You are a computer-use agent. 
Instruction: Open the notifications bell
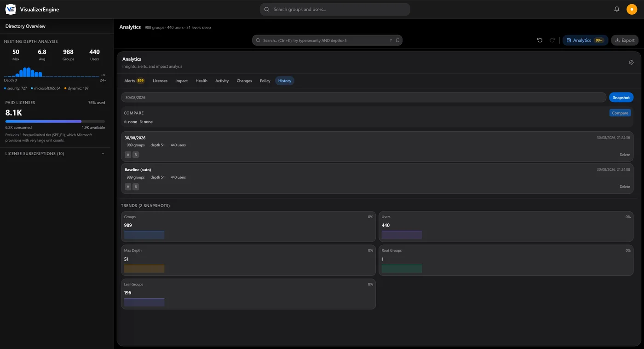(617, 9)
